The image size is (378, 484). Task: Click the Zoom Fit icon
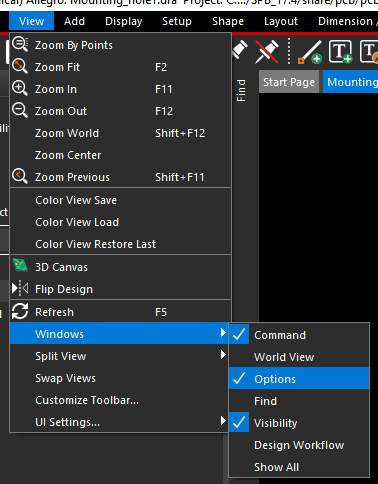pyautogui.click(x=20, y=67)
